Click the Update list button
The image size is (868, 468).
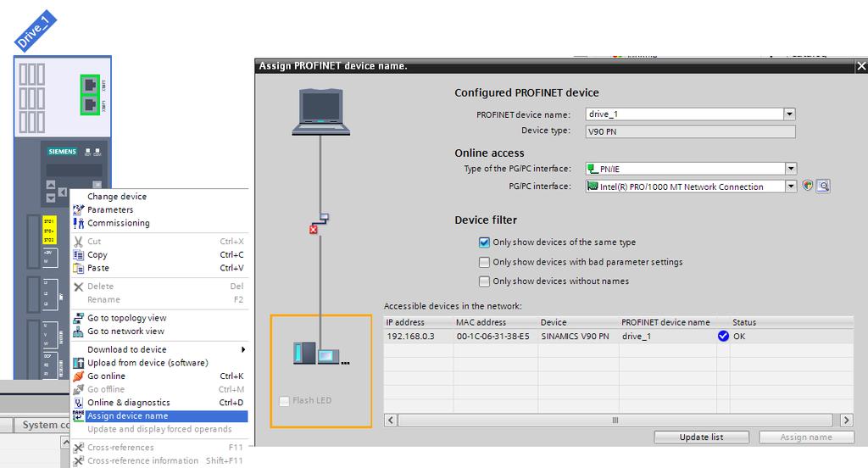[x=701, y=437]
